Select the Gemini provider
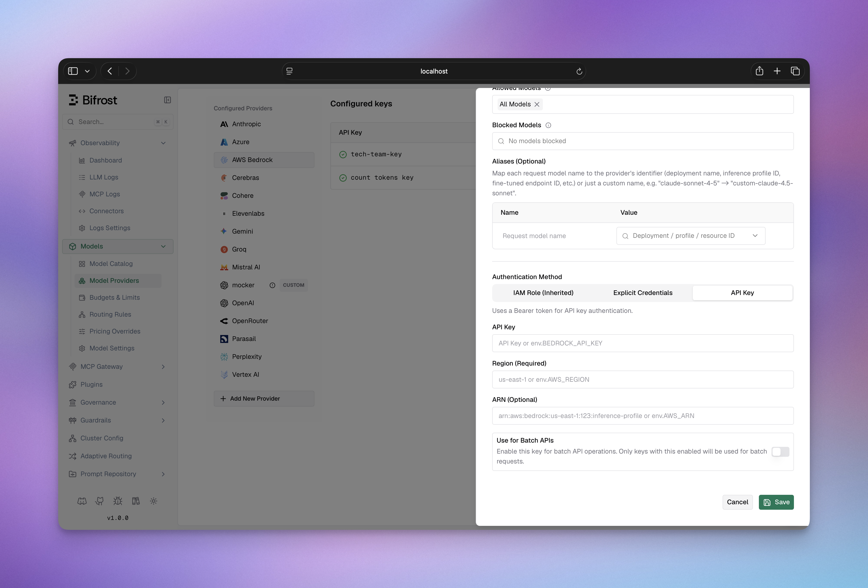The image size is (868, 588). tap(264, 231)
